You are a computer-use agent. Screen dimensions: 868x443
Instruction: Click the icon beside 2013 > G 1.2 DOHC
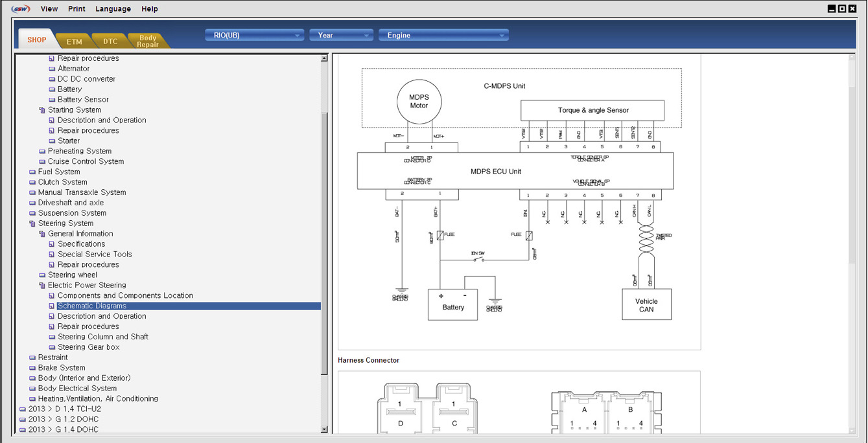[x=23, y=420]
